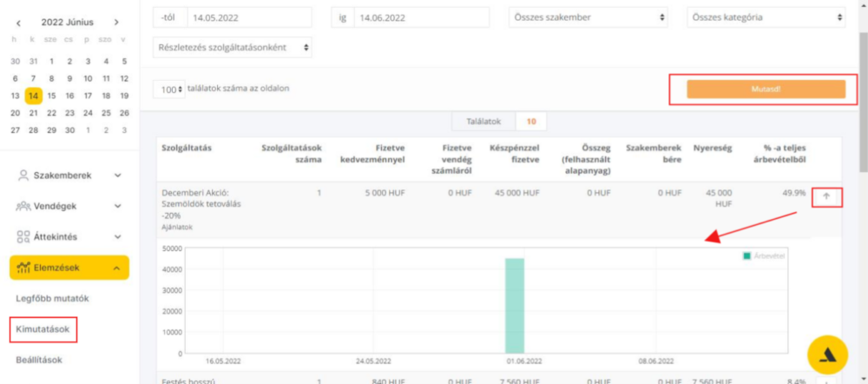Click the Vendégek group icon
Image resolution: width=868 pixels, height=384 pixels.
click(x=23, y=206)
